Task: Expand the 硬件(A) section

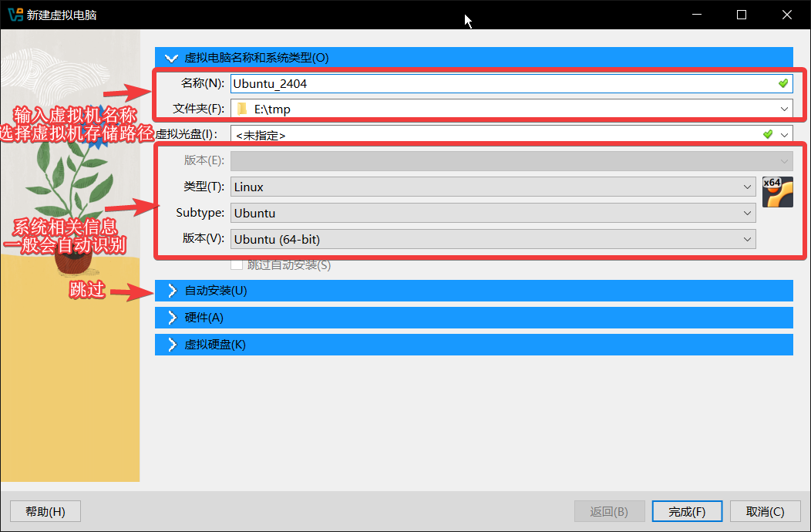Action: [x=474, y=317]
